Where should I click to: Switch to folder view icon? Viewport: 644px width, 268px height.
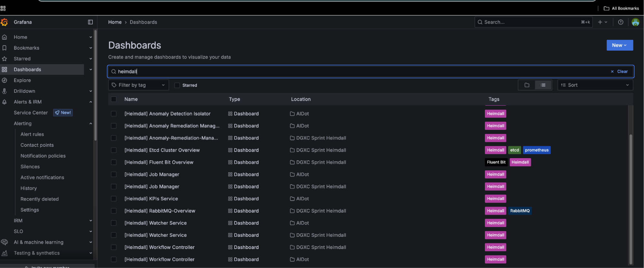coord(527,85)
